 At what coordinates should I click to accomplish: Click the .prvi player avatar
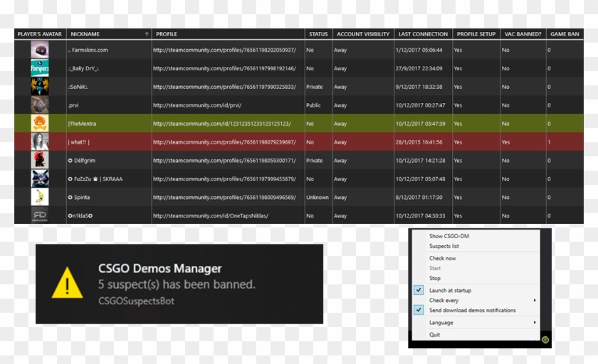click(40, 105)
